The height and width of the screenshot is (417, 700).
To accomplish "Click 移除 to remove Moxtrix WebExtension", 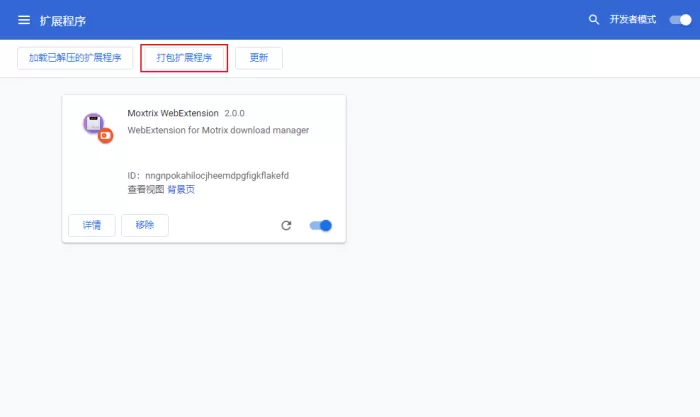I will tap(145, 225).
